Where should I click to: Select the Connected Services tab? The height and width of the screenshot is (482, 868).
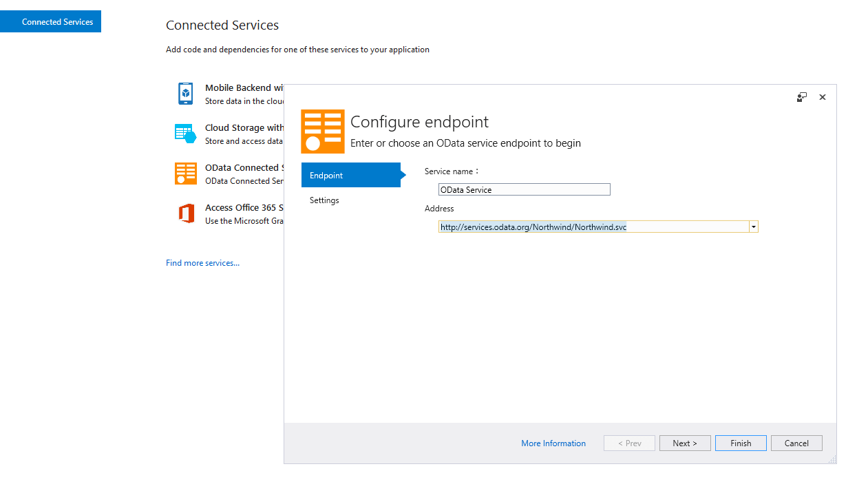coord(51,21)
